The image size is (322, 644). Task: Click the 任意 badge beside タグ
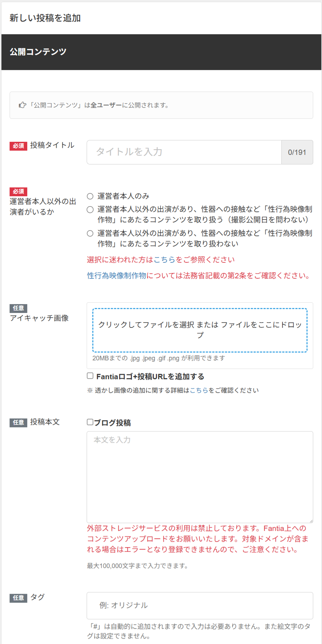pos(18,598)
